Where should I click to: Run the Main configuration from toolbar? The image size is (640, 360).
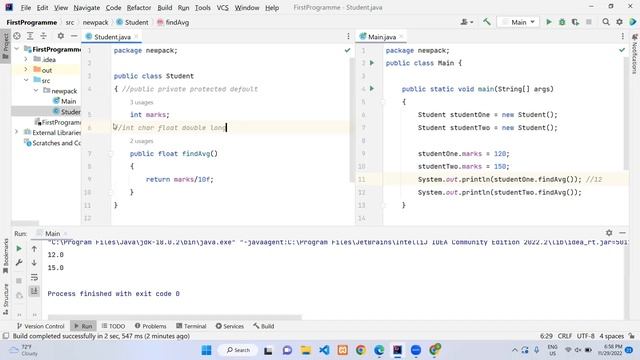click(549, 22)
